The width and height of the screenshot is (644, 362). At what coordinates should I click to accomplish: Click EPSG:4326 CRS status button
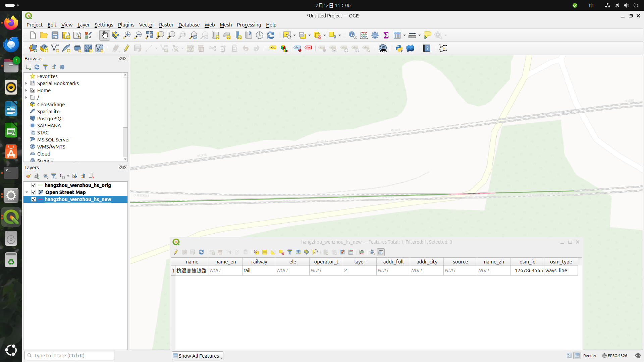614,356
